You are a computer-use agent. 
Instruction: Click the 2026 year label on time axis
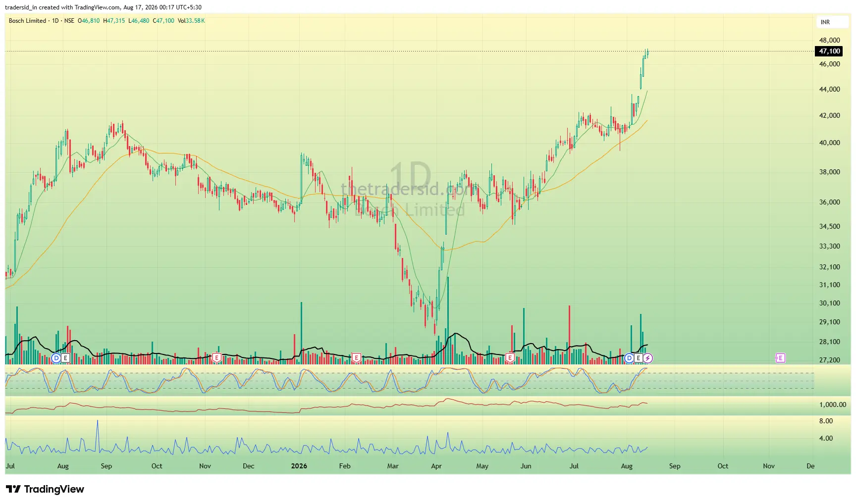299,466
